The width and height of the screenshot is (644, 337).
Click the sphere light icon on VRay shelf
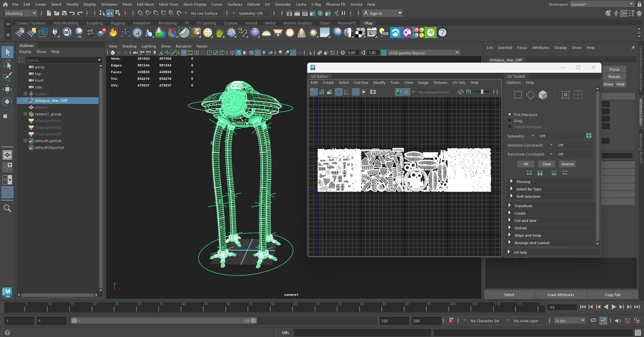point(290,33)
